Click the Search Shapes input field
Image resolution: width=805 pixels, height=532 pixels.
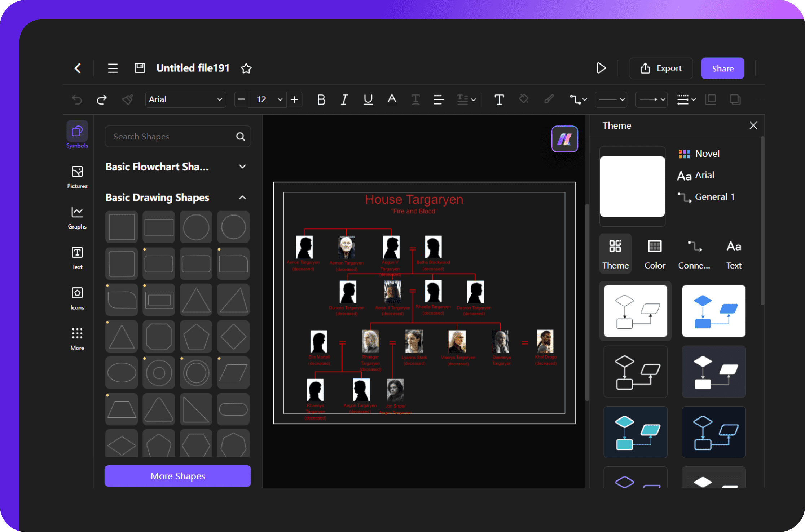[178, 136]
